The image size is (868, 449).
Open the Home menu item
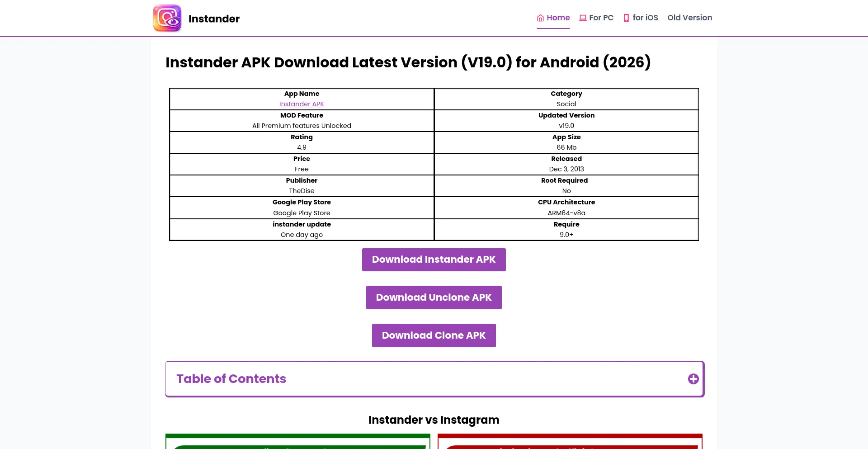(553, 18)
